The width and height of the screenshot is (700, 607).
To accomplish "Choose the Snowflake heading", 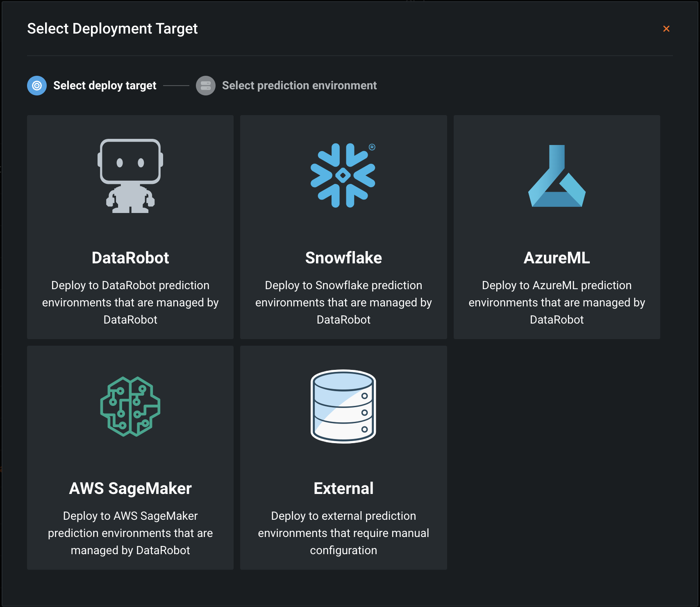I will point(343,258).
